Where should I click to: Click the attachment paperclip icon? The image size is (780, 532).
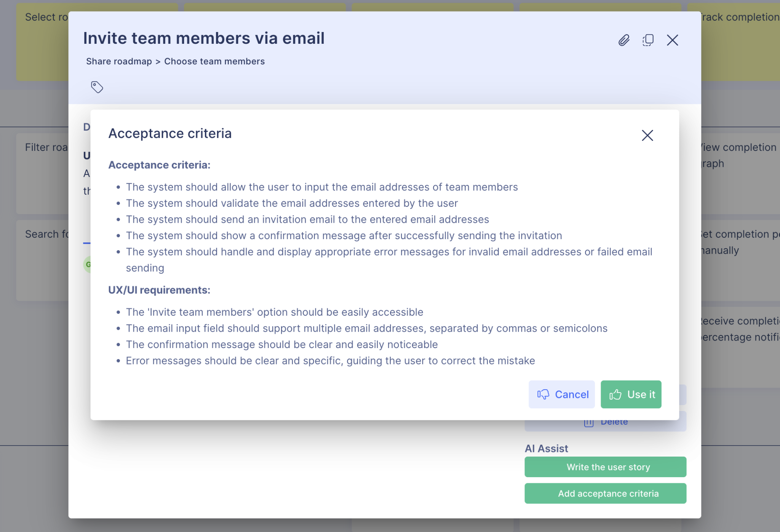click(623, 40)
